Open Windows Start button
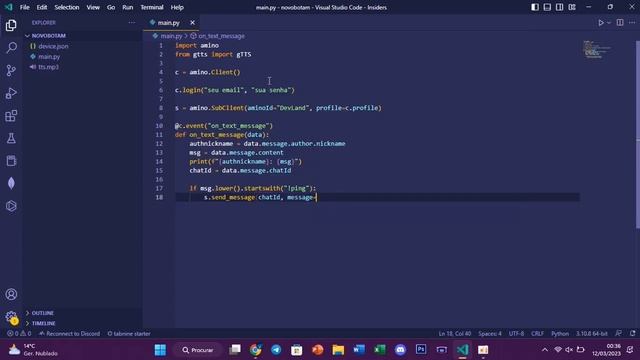640x360 pixels. pos(160,350)
